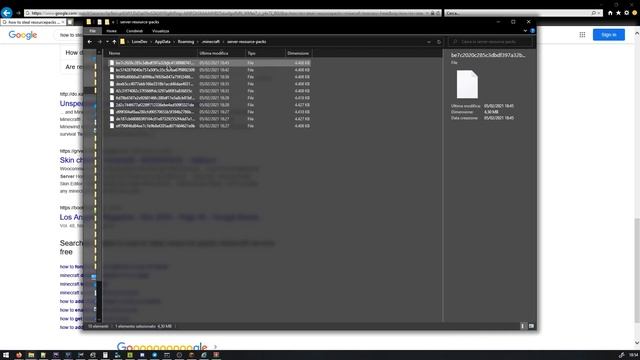Open the 'Skin ch...' search result link
640x360 pixels.
click(x=71, y=160)
